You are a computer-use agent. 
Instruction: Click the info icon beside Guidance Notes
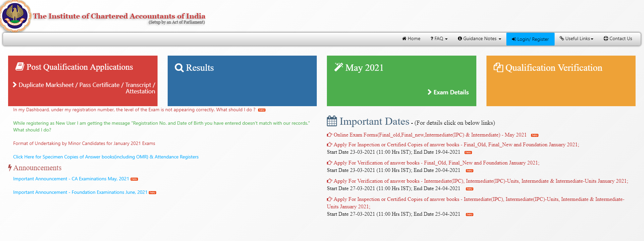[x=460, y=38]
